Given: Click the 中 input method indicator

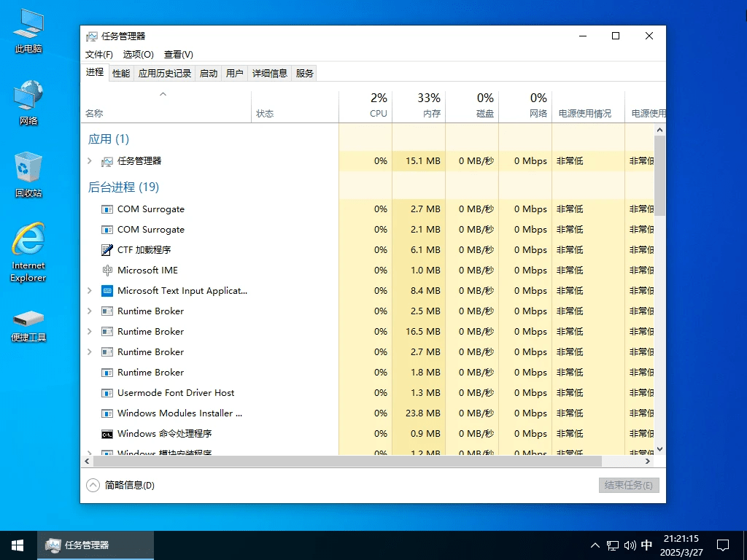Looking at the screenshot, I should [646, 545].
